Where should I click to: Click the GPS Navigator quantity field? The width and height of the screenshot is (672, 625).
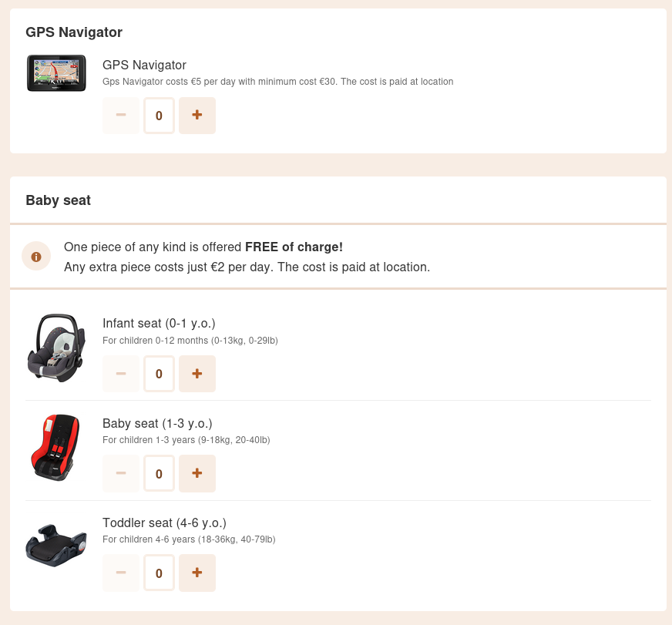(x=159, y=116)
